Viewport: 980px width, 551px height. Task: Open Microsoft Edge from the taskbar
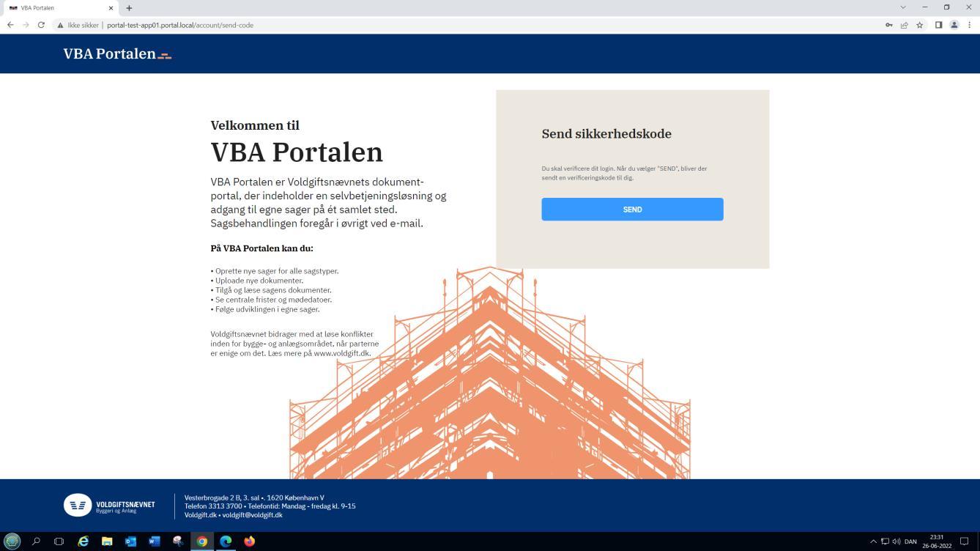click(x=226, y=541)
